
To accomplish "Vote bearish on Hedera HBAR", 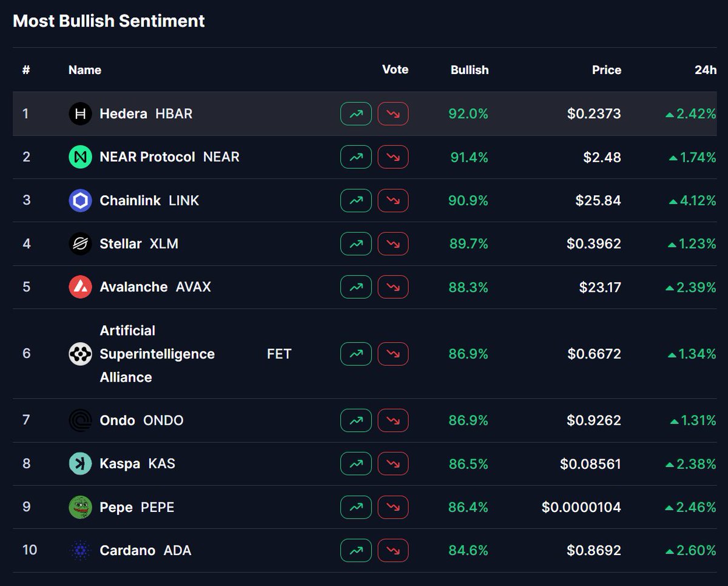I will (x=393, y=113).
